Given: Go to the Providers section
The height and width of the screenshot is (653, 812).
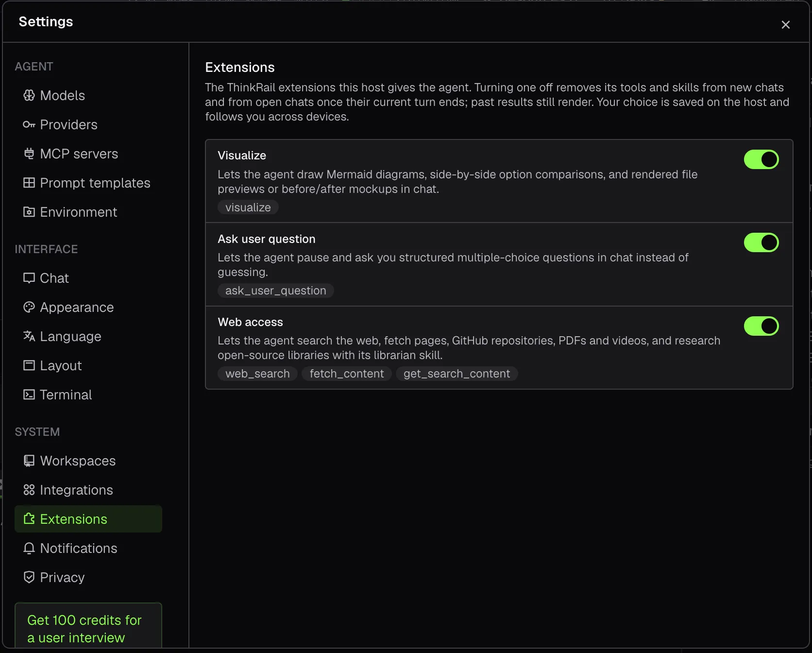Looking at the screenshot, I should (x=88, y=124).
